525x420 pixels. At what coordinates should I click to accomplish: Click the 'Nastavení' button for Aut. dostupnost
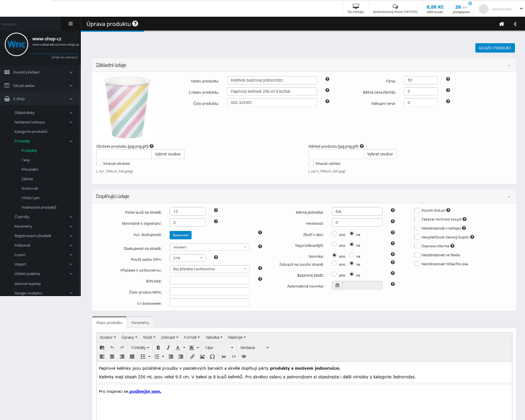[x=180, y=235]
